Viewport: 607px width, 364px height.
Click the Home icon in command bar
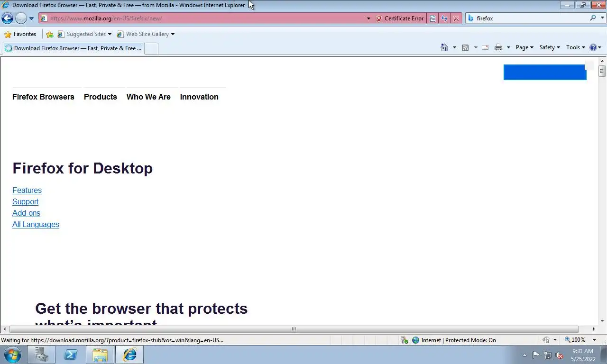(444, 47)
